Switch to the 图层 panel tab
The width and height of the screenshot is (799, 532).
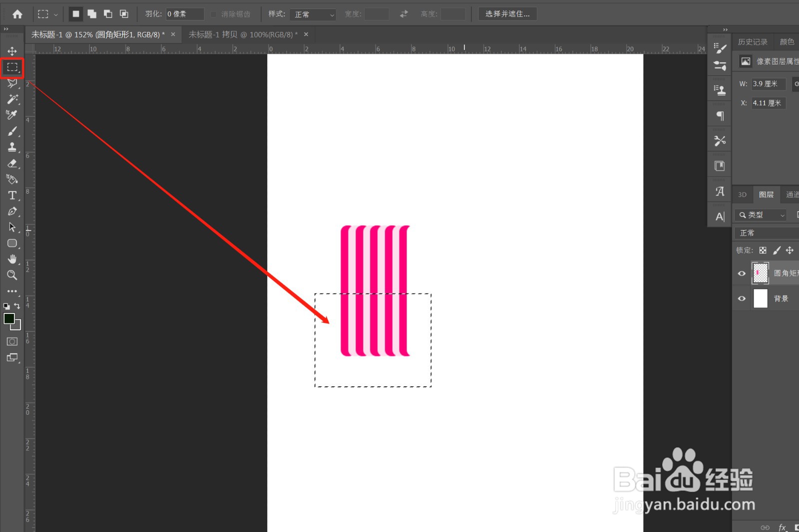pos(766,195)
